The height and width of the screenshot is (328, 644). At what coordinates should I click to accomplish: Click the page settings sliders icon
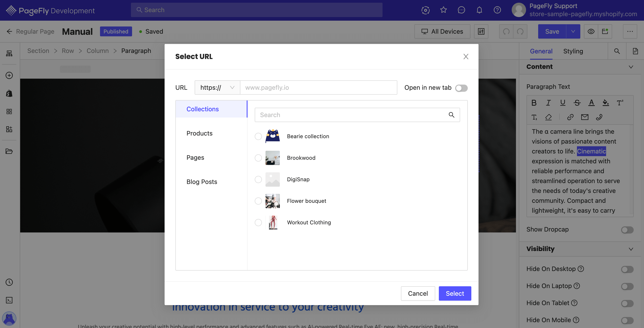tap(481, 31)
